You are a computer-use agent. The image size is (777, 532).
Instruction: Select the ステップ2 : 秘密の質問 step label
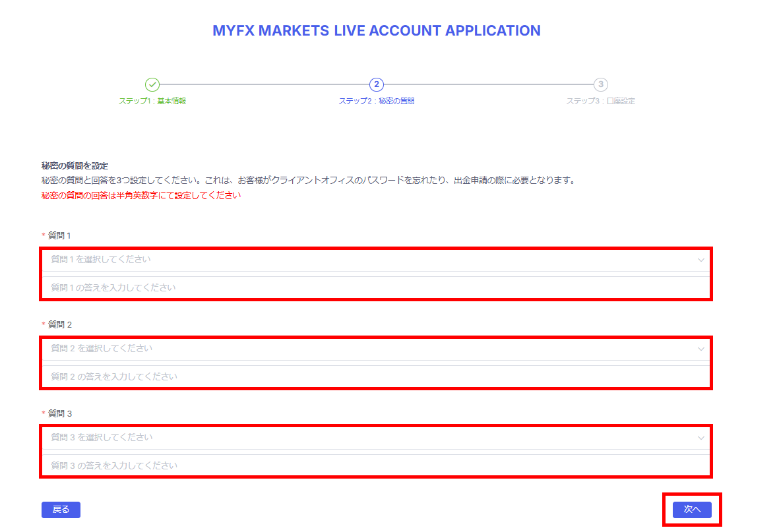click(x=377, y=101)
